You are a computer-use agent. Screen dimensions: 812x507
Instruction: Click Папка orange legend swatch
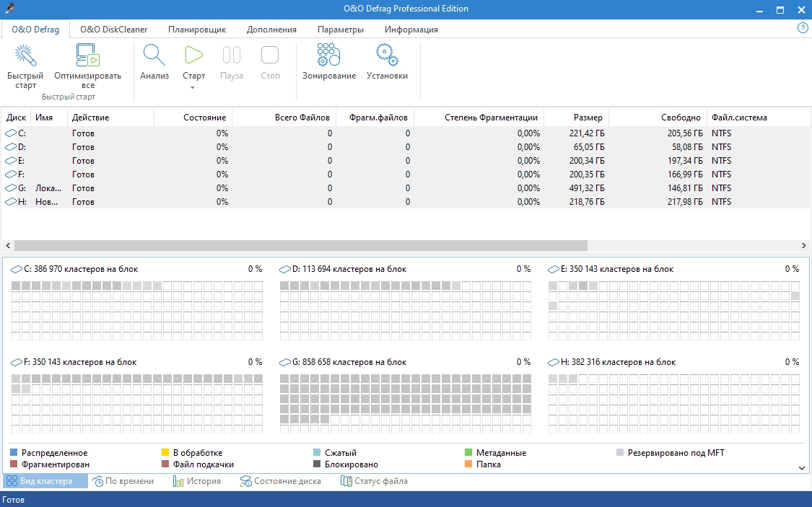point(468,464)
